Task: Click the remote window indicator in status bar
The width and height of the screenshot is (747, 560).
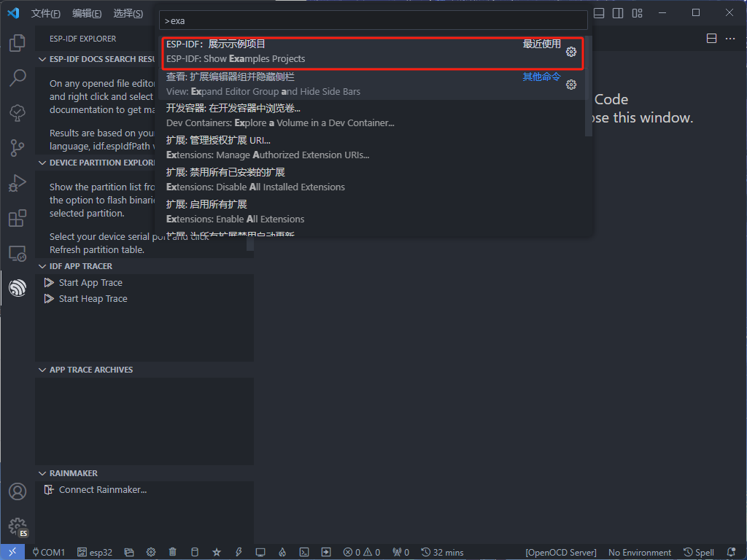Action: point(12,552)
